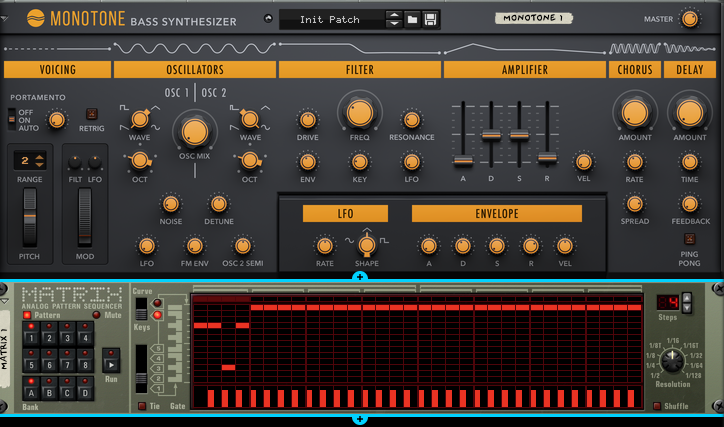Click plus button below Matrix device
This screenshot has width=724, height=427.
[360, 419]
